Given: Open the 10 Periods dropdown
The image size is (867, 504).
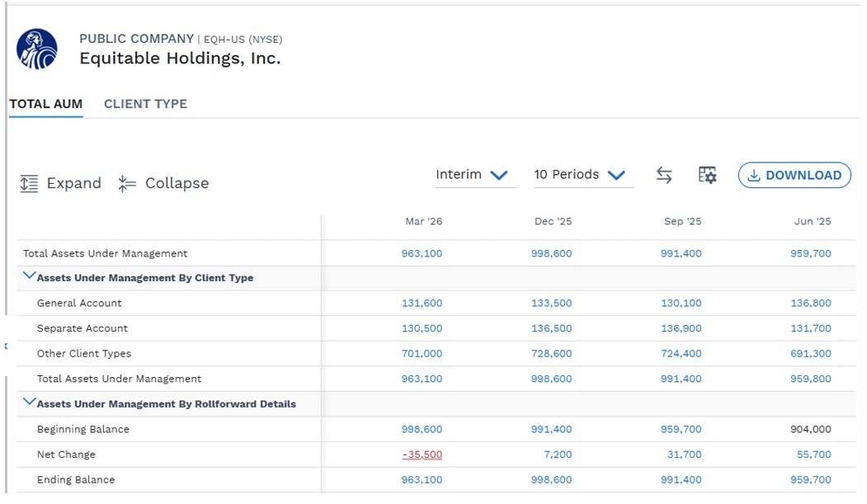Looking at the screenshot, I should [x=583, y=175].
